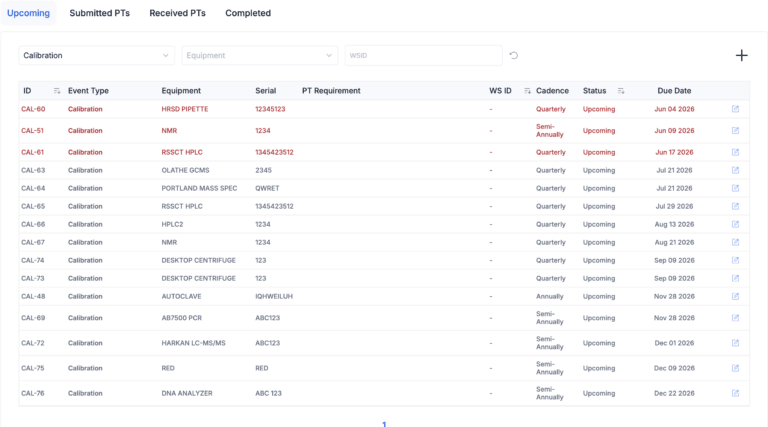Click HARKAN LC-MS/MS equipment cell
This screenshot has width=768, height=427.
tap(193, 343)
